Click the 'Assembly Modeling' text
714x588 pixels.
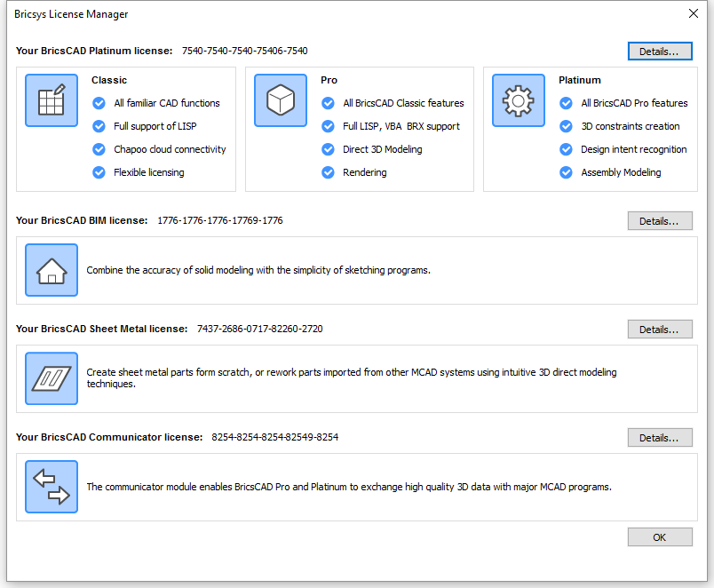(621, 172)
